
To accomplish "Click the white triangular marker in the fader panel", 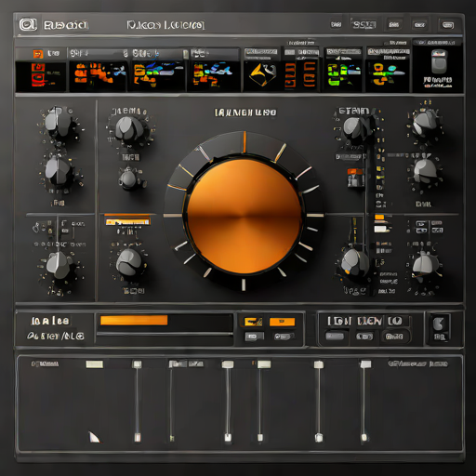I will coord(95,437).
